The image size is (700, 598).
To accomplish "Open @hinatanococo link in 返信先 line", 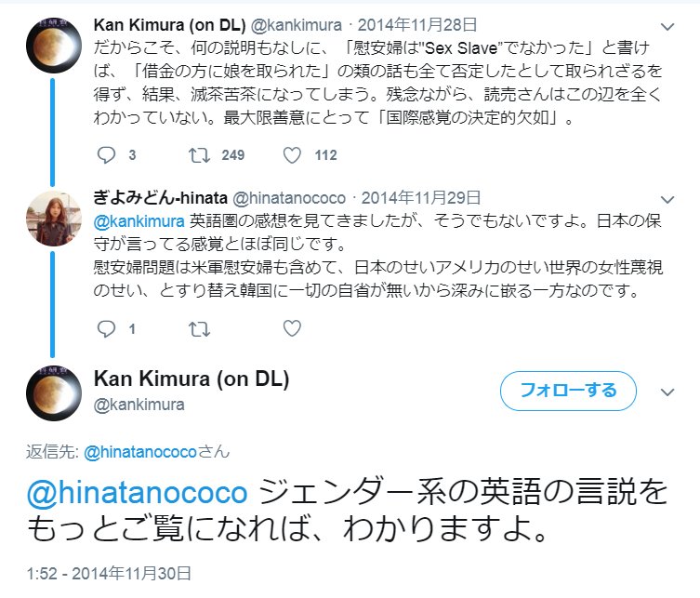I will click(x=140, y=452).
